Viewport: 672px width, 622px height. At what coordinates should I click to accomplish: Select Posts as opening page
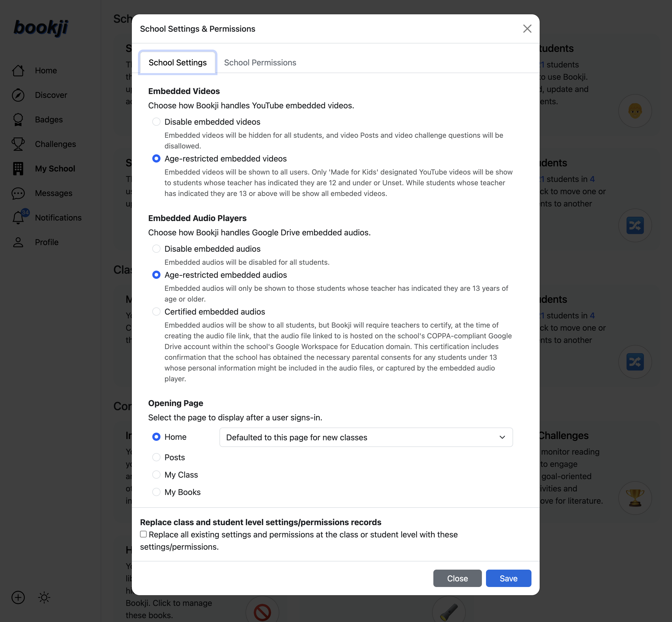click(156, 457)
